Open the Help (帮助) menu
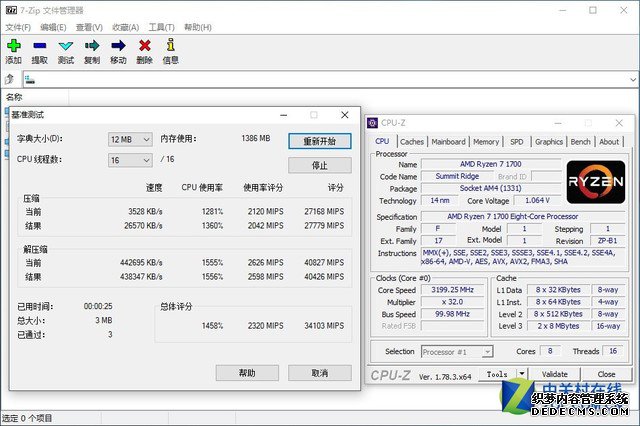Viewport: 640px width, 426px height. coord(198,27)
